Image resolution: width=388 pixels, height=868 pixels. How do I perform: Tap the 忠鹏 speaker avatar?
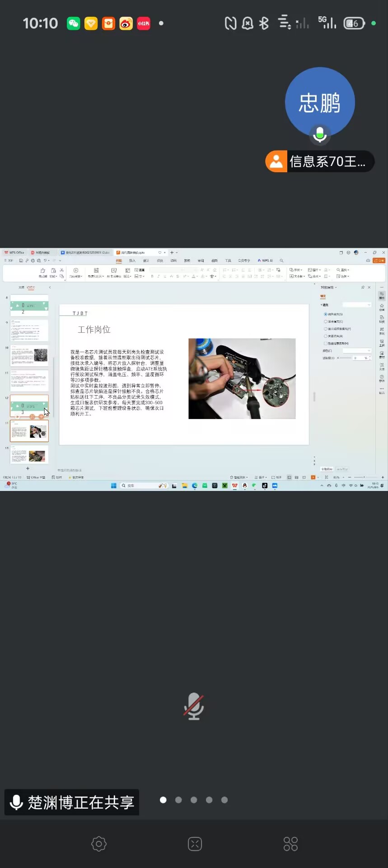[320, 103]
